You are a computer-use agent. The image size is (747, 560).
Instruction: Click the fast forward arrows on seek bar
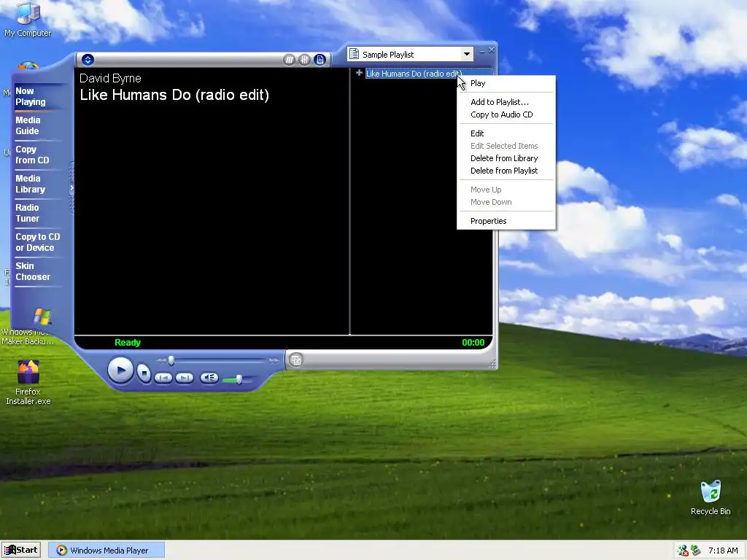coord(274,360)
